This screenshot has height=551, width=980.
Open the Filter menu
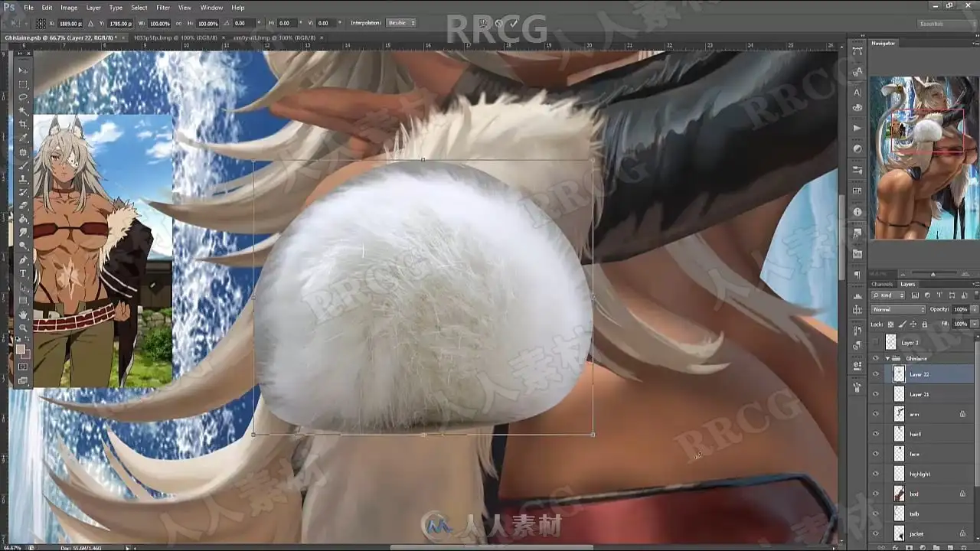coord(163,8)
